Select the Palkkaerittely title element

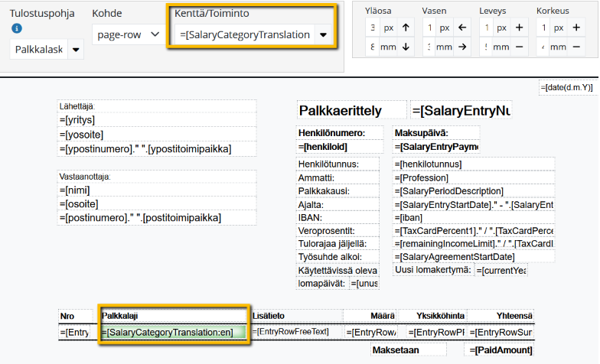click(351, 111)
